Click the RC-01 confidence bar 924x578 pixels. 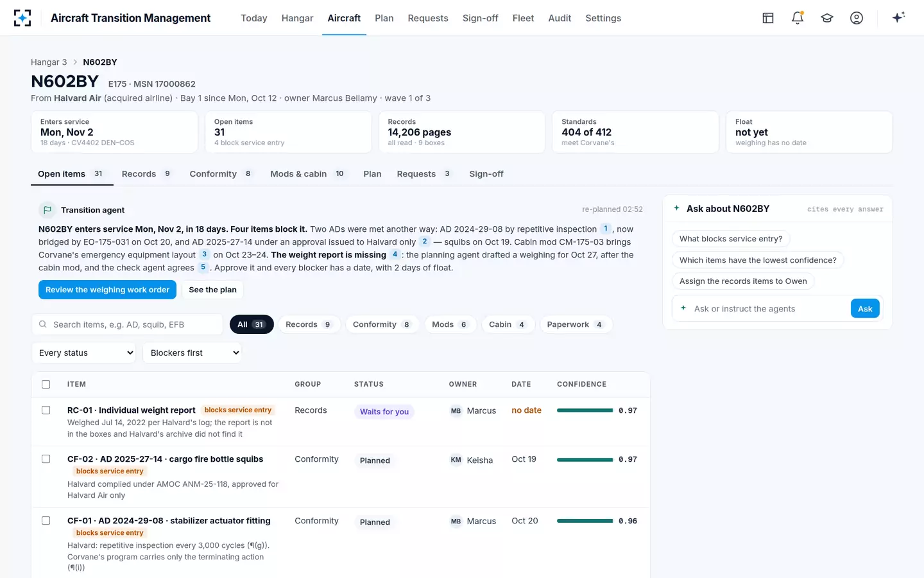pyautogui.click(x=585, y=410)
